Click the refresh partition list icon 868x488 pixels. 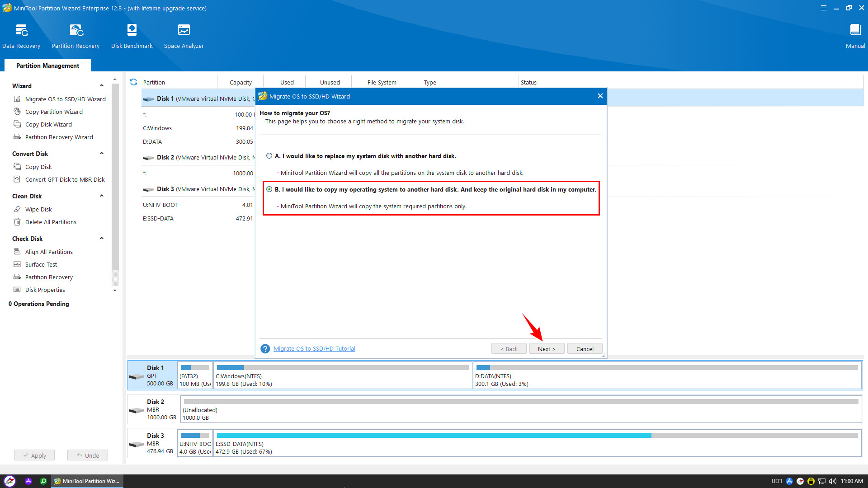point(133,82)
